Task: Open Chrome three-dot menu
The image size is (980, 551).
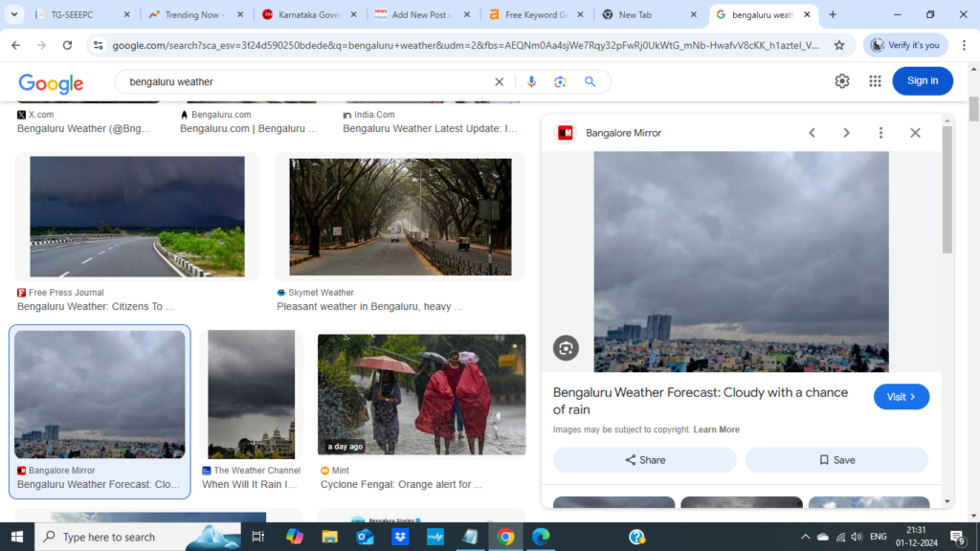Action: point(964,45)
